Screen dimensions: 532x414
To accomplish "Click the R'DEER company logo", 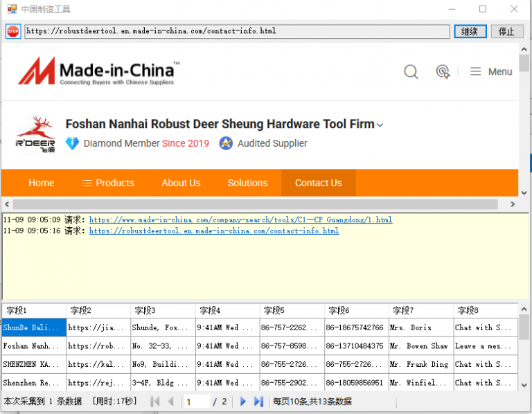I will [35, 134].
